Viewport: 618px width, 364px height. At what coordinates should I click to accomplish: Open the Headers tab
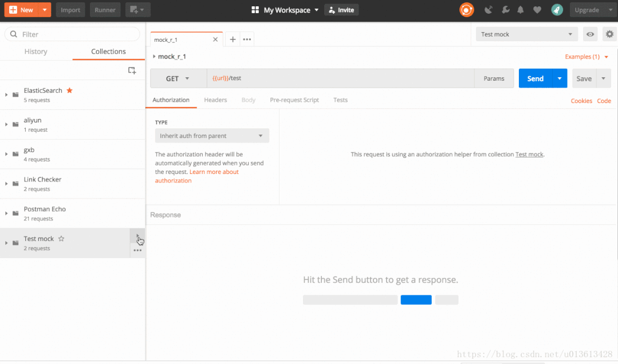click(215, 100)
